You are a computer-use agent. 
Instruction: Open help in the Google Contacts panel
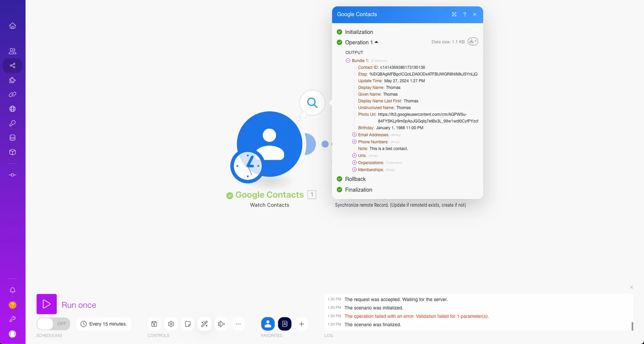click(464, 14)
